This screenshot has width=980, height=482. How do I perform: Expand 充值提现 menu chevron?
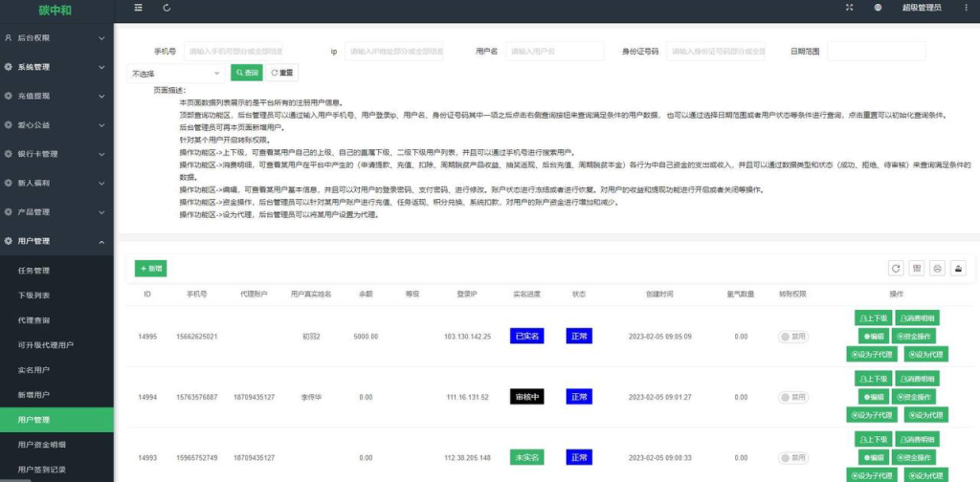(x=101, y=97)
